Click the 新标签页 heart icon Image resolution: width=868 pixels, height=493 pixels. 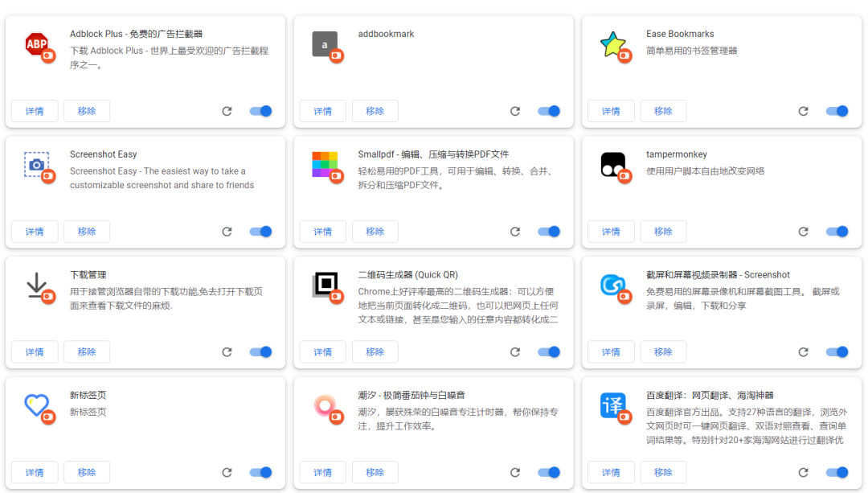coord(36,405)
